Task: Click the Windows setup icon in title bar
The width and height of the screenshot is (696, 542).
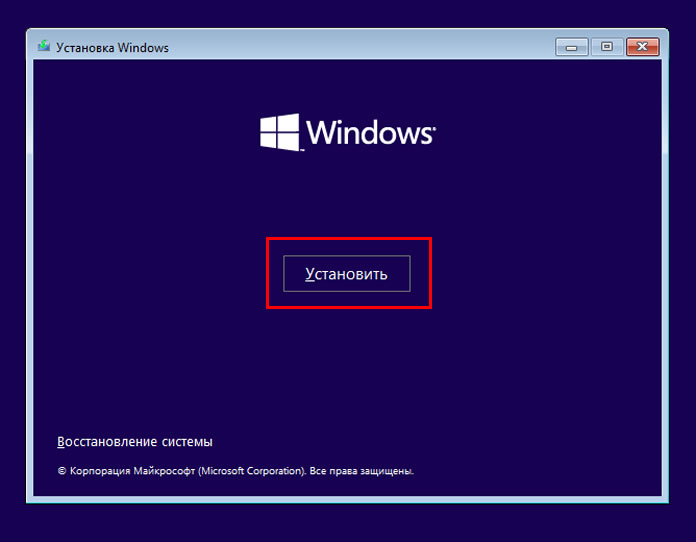Action: coord(44,46)
